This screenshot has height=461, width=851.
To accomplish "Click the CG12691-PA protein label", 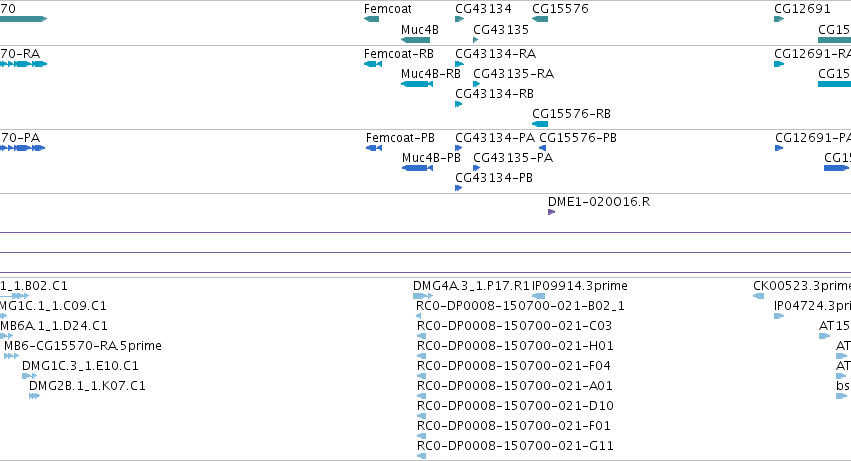I will (812, 138).
